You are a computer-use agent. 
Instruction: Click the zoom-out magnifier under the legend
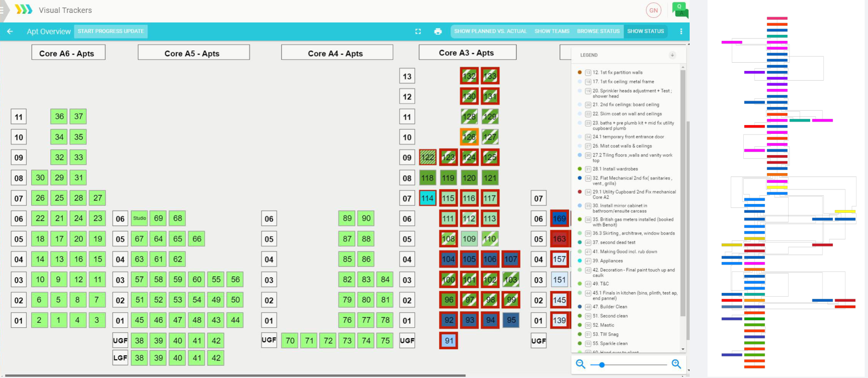point(580,364)
